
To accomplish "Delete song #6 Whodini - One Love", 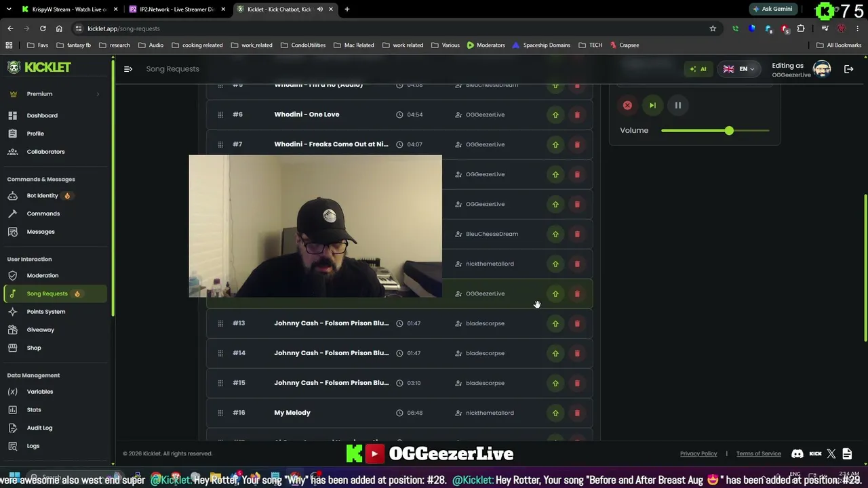I will tap(577, 115).
